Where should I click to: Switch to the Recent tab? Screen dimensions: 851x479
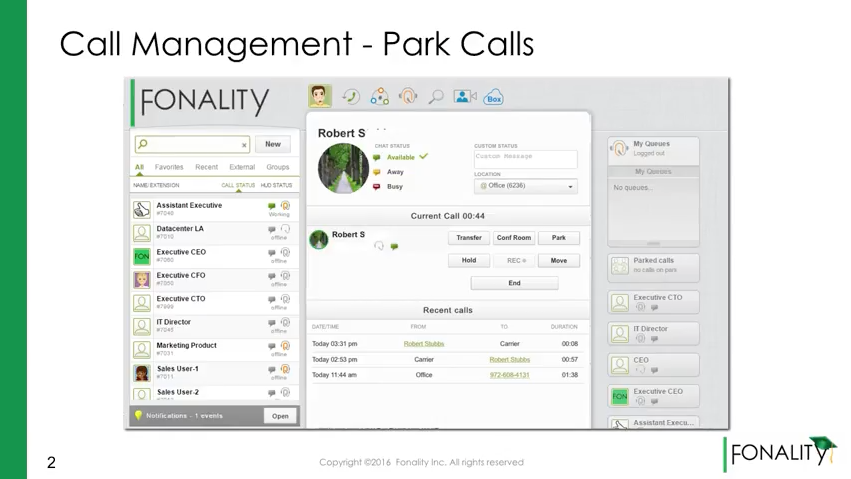pyautogui.click(x=206, y=167)
